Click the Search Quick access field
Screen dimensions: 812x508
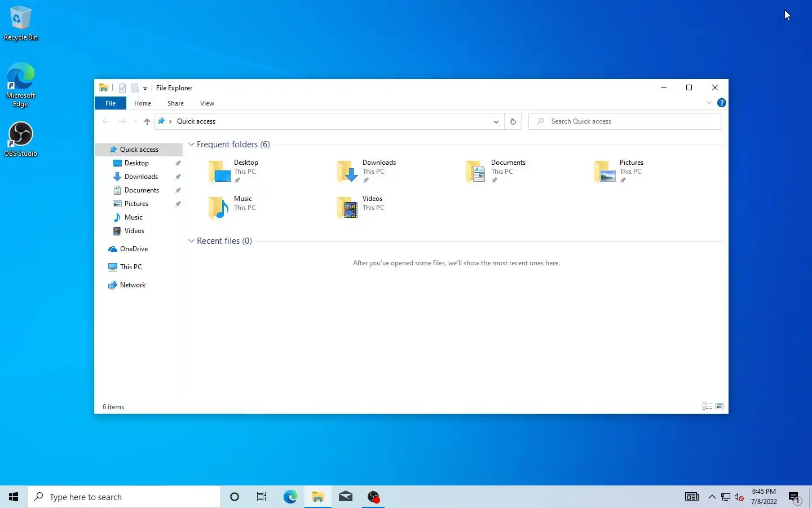625,121
